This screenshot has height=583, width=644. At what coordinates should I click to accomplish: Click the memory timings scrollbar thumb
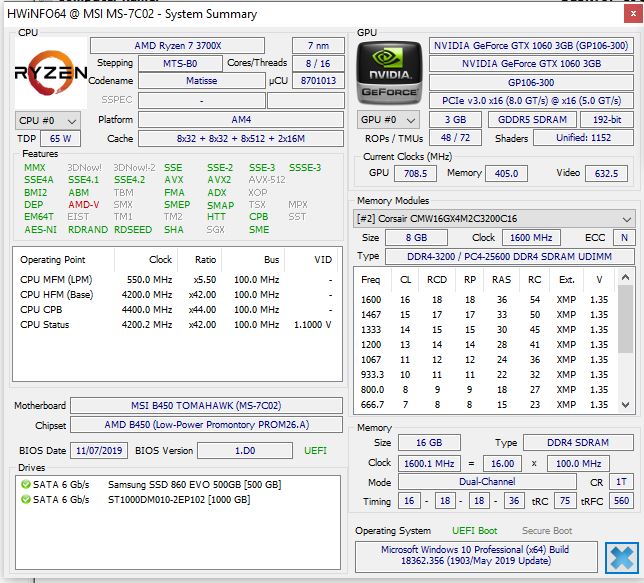click(626, 319)
